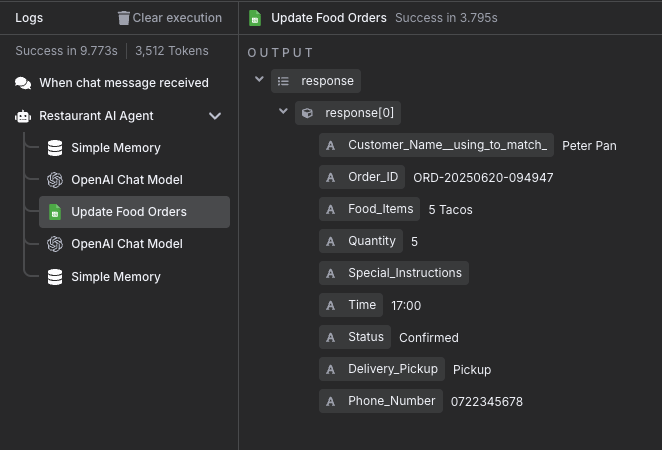Click the Restaurant AI Agent robot icon
The image size is (662, 450).
coord(23,116)
